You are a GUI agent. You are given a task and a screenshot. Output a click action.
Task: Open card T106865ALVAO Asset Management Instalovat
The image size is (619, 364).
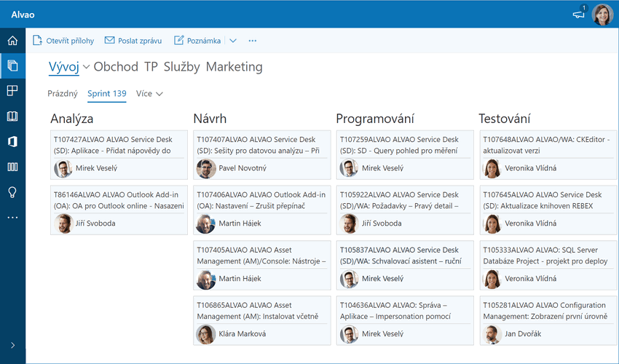[261, 320]
